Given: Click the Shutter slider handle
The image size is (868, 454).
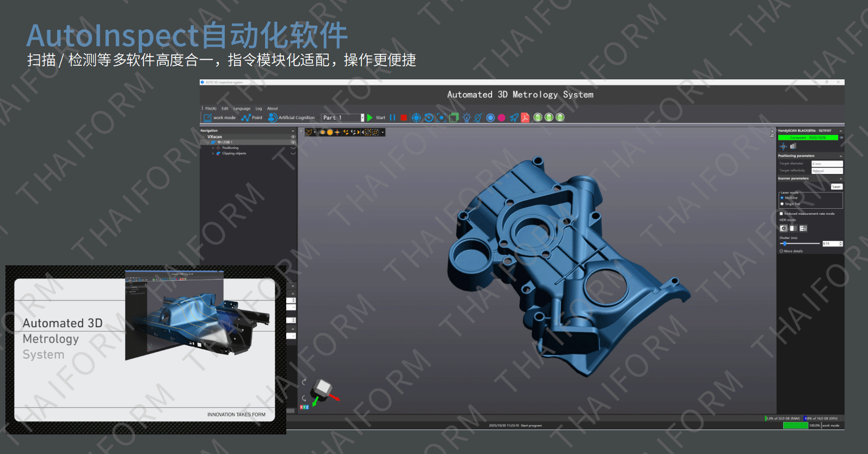Looking at the screenshot, I should [x=785, y=244].
